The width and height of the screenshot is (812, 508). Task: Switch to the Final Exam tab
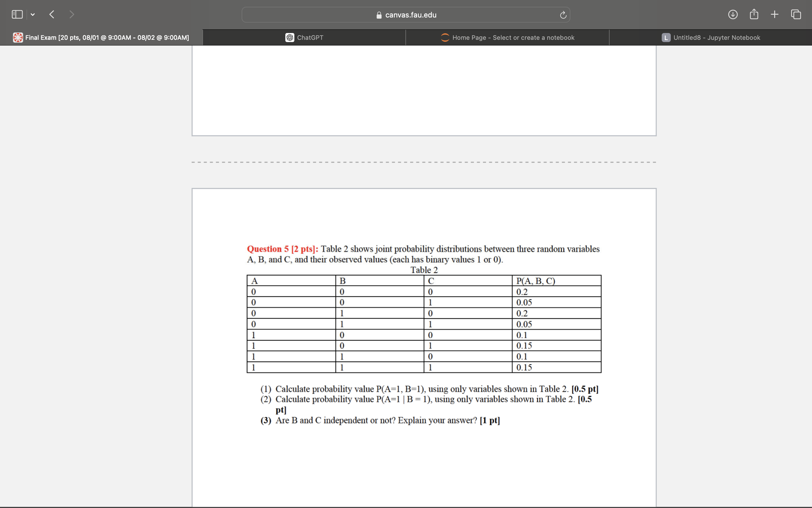101,38
